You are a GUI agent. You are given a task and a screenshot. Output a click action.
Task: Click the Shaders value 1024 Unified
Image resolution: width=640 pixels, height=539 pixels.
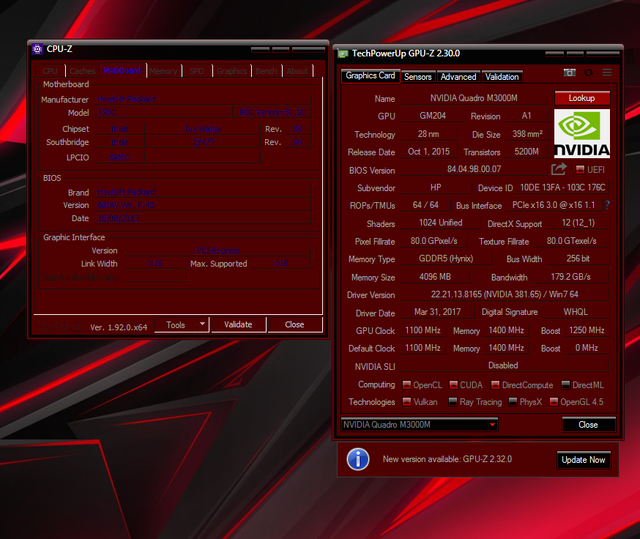coord(441,223)
